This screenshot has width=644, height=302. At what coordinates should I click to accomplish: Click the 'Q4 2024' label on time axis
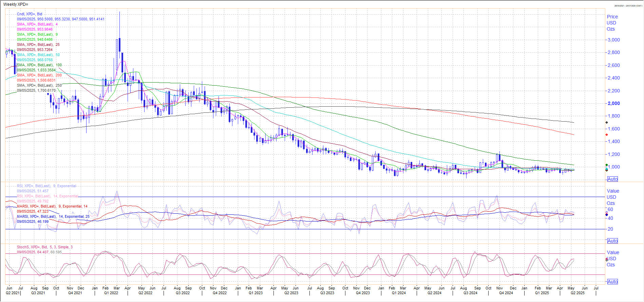tap(506, 293)
